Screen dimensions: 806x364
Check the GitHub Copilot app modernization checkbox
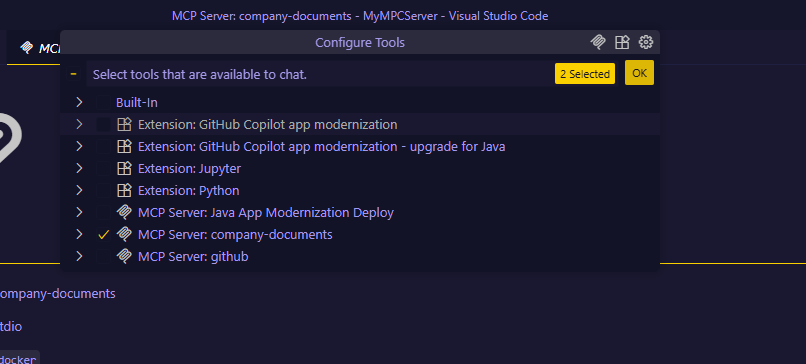pyautogui.click(x=103, y=124)
